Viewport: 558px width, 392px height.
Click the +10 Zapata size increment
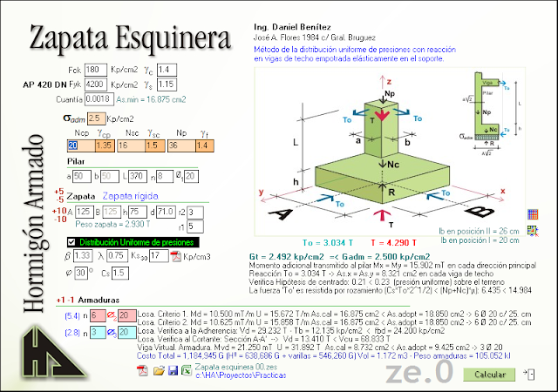(x=59, y=211)
